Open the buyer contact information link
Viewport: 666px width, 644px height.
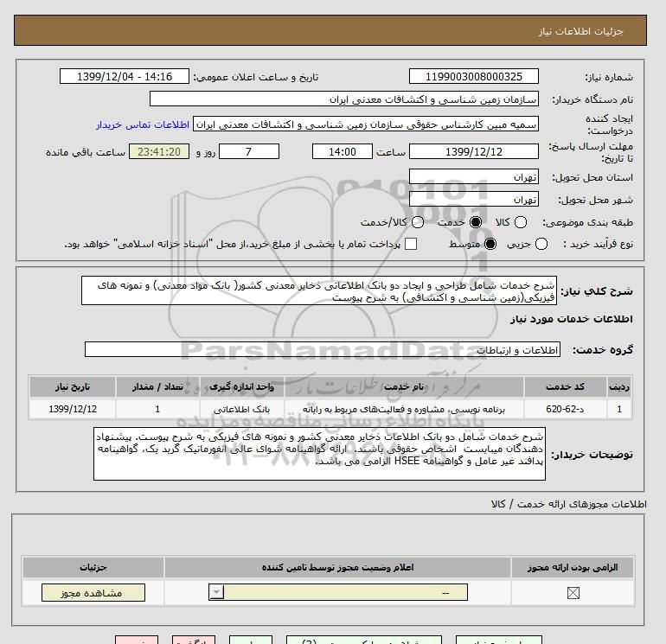pyautogui.click(x=143, y=124)
